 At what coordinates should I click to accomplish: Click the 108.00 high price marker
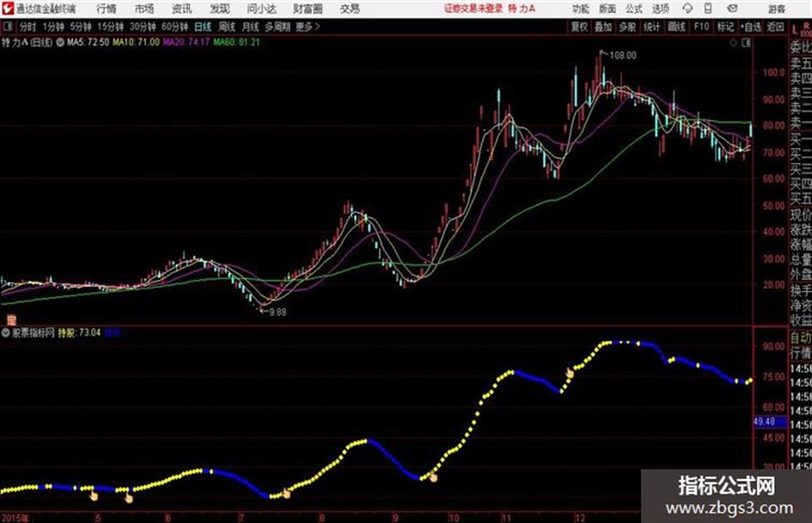[622, 56]
